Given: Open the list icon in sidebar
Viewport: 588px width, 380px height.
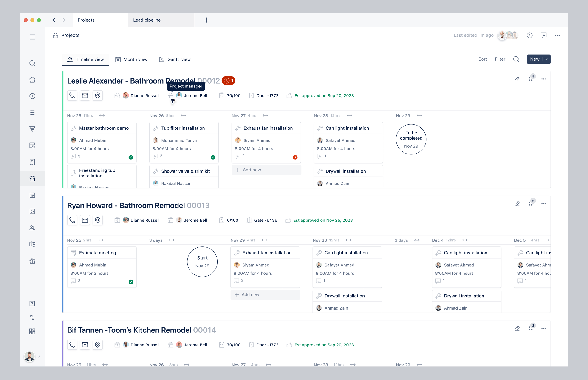Looking at the screenshot, I should 32,112.
